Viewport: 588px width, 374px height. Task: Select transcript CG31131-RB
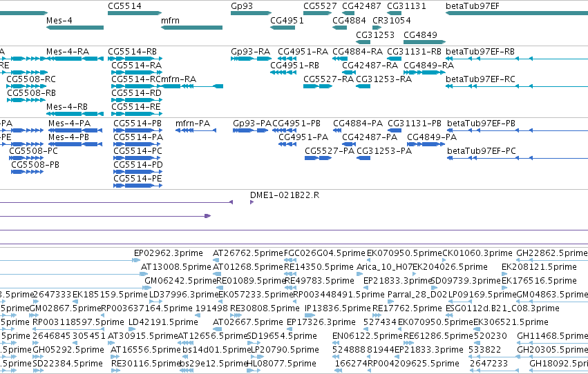(394, 59)
